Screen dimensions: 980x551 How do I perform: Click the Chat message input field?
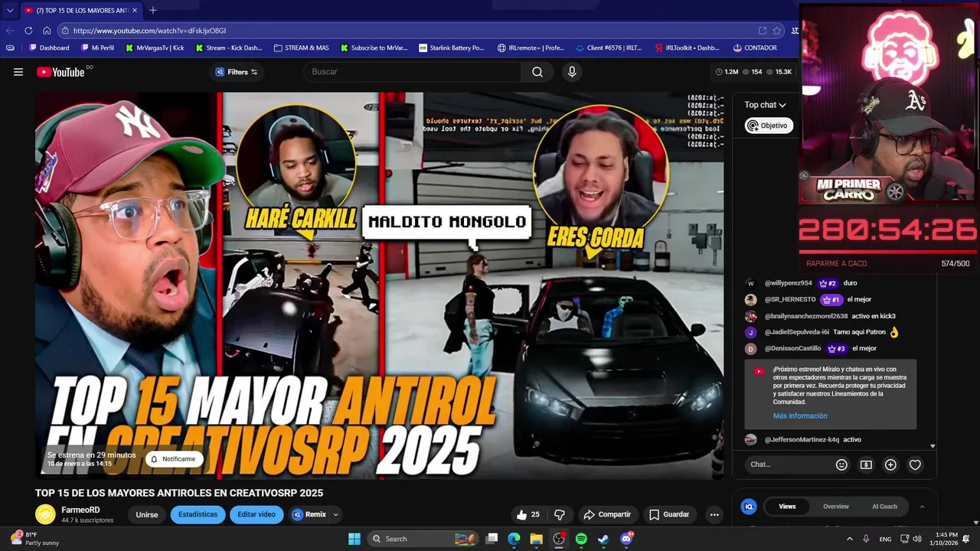[x=789, y=465]
